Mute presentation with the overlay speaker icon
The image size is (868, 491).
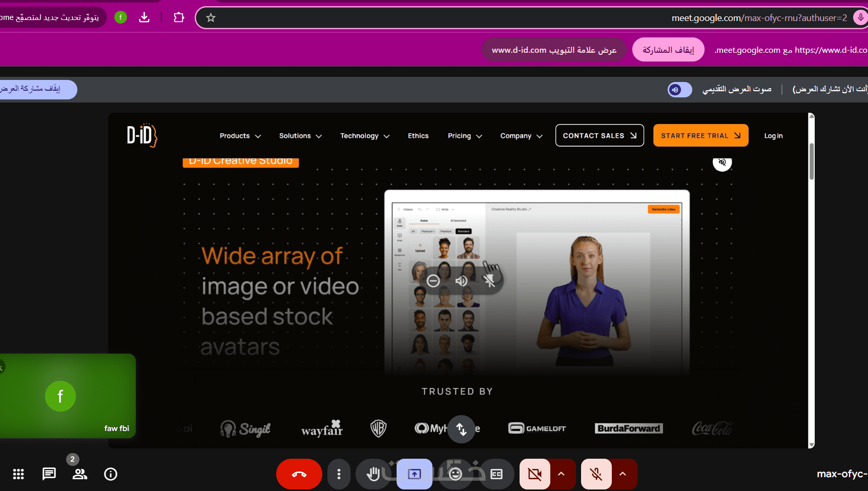coord(462,281)
